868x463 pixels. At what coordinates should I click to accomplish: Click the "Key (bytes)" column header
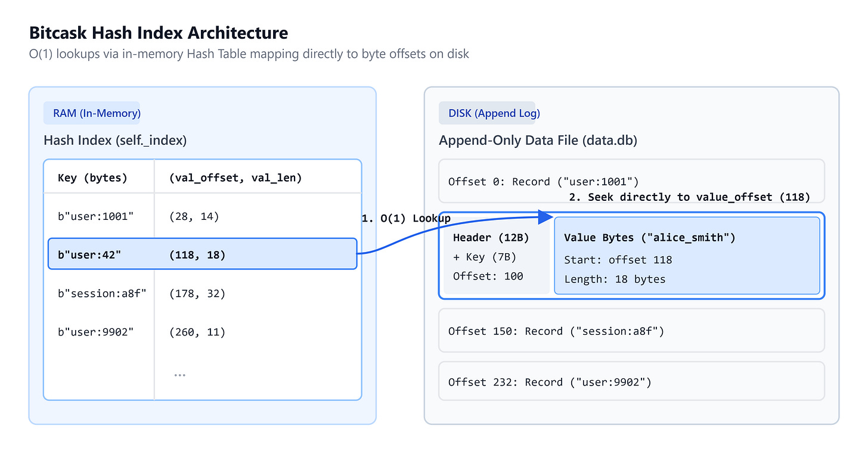coord(92,178)
